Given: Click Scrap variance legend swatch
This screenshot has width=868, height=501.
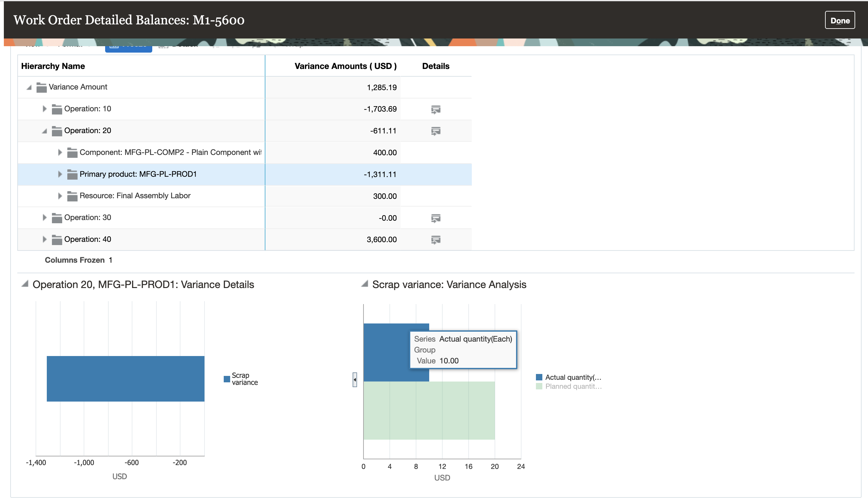Looking at the screenshot, I should (x=227, y=379).
